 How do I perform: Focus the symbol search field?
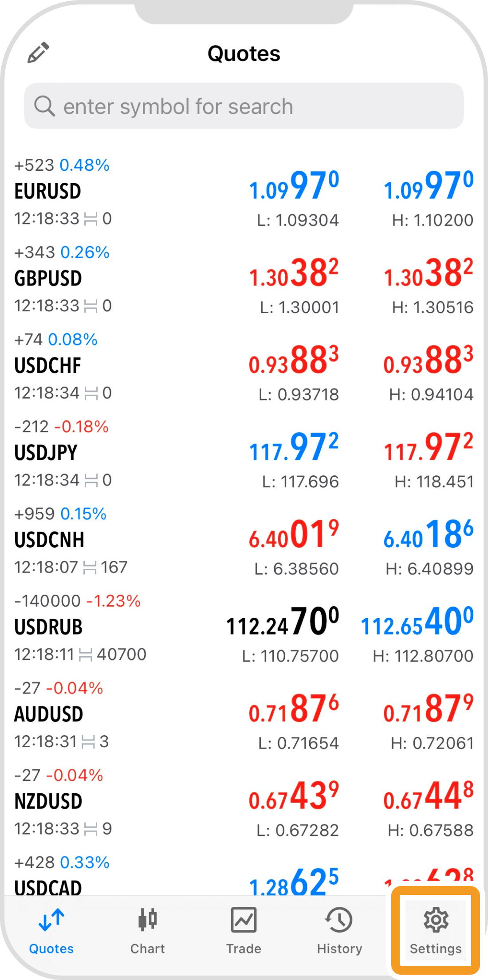(x=244, y=106)
